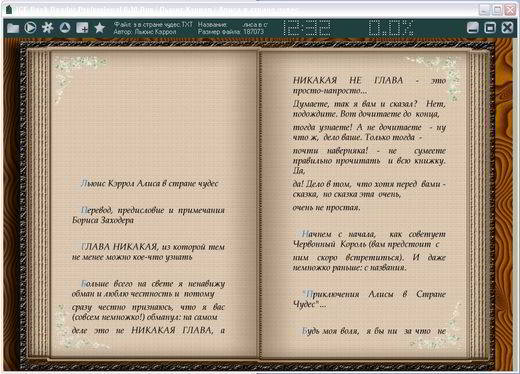Click the file name label ending .TXT
Image resolution: width=520 pixels, height=374 pixels.
(153, 24)
